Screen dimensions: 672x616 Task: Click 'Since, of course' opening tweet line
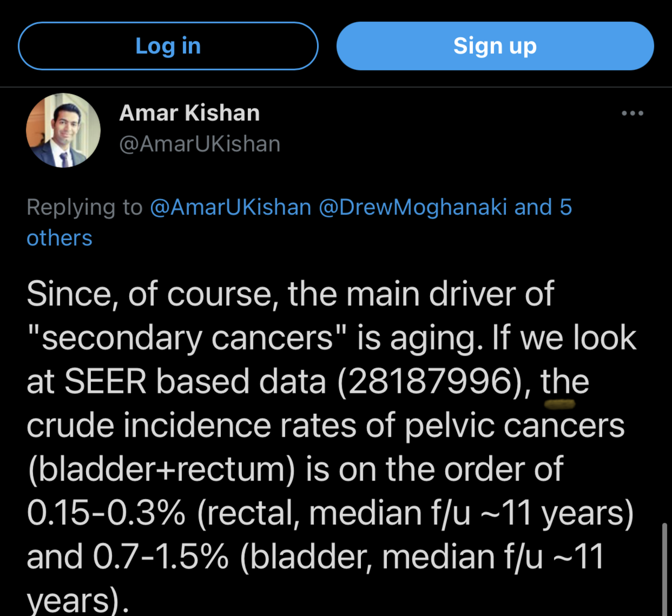click(150, 294)
